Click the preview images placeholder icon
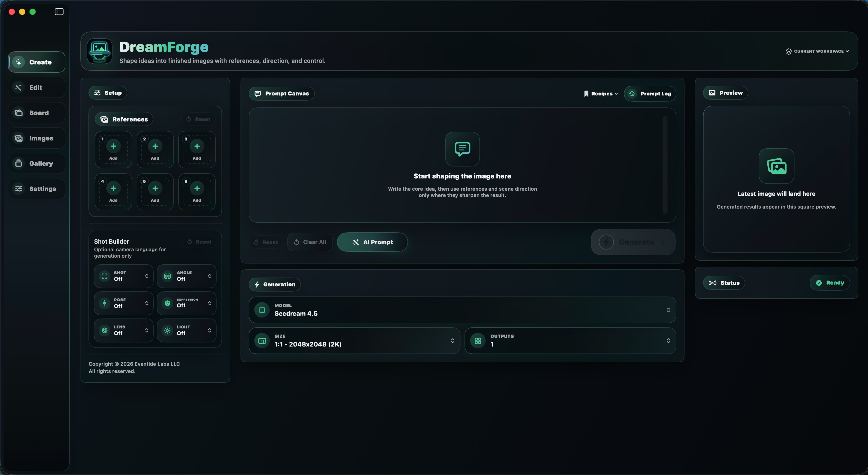The height and width of the screenshot is (475, 868). [776, 166]
